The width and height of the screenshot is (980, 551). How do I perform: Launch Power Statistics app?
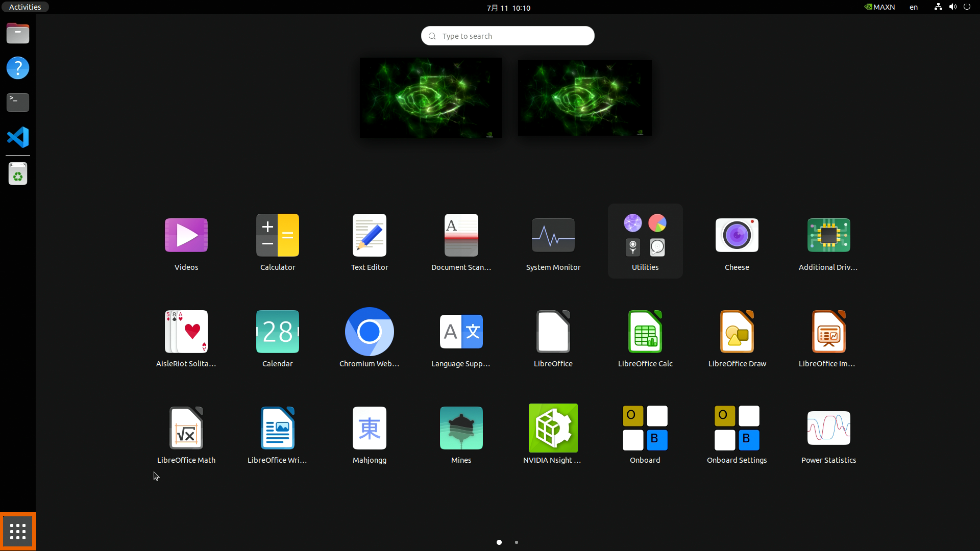click(x=828, y=428)
